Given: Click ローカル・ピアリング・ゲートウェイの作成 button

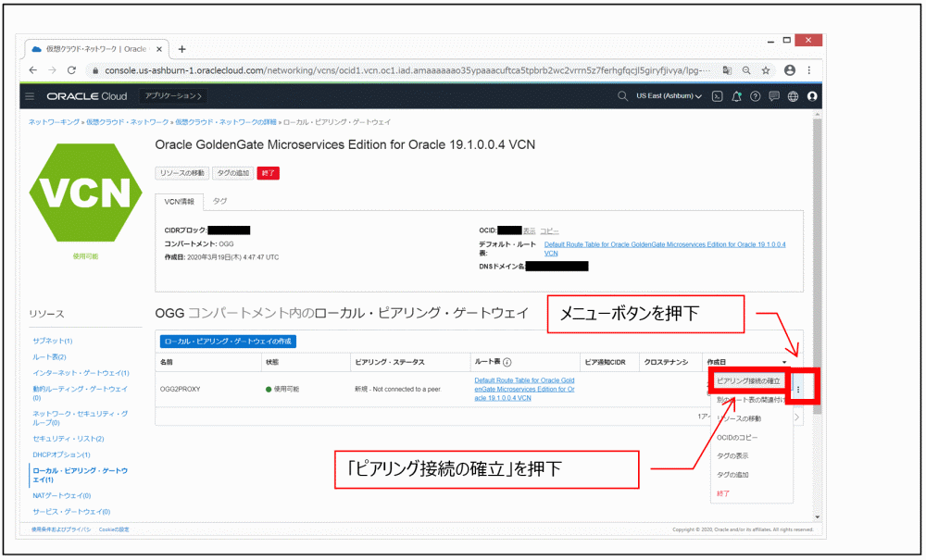Looking at the screenshot, I should pos(228,341).
